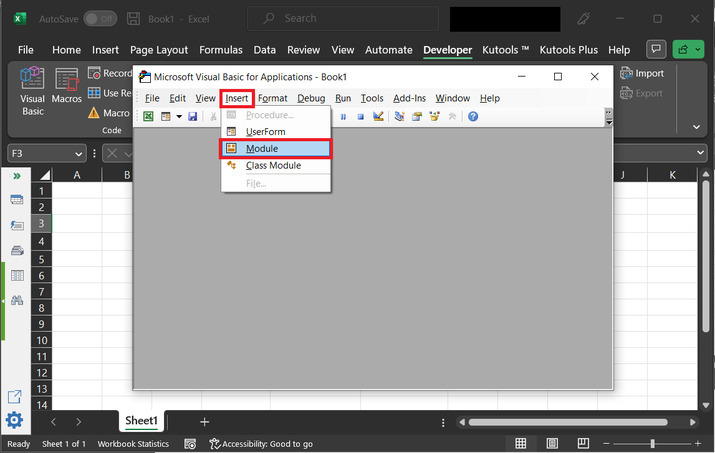The width and height of the screenshot is (715, 453).
Task: Click the Macros ribbon button
Action: point(67,86)
